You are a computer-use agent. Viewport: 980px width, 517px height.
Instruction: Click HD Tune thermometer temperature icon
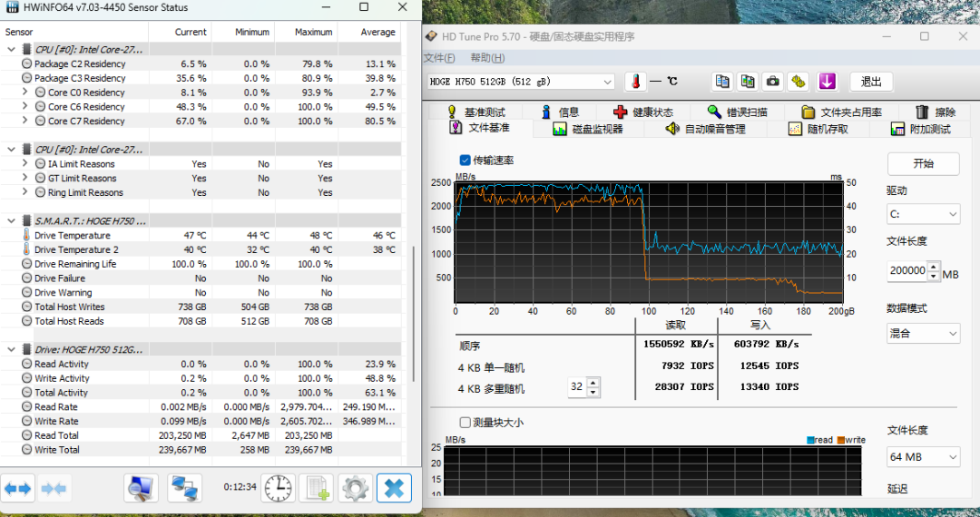tap(635, 82)
